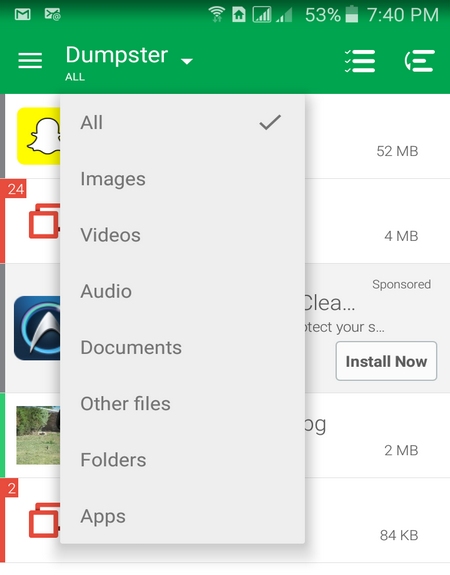Image resolution: width=450 pixels, height=575 pixels.
Task: Tap the 4 MB size label
Action: click(x=401, y=236)
